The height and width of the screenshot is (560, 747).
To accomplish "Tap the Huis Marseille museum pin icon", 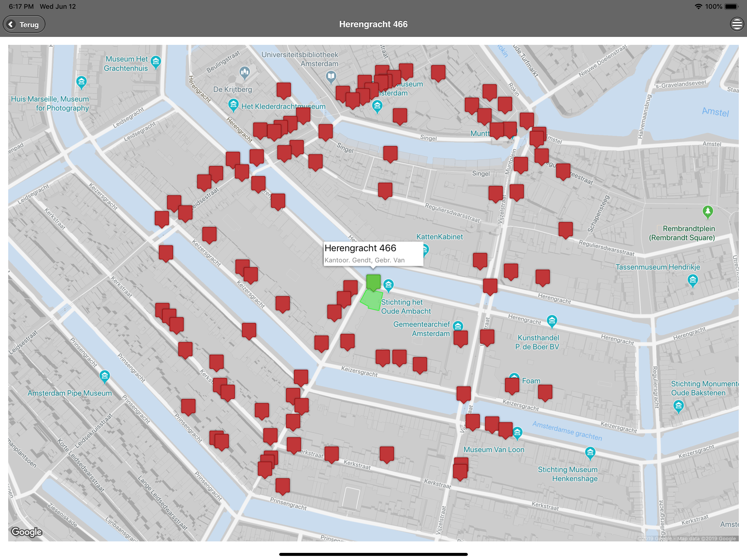I will pyautogui.click(x=81, y=82).
